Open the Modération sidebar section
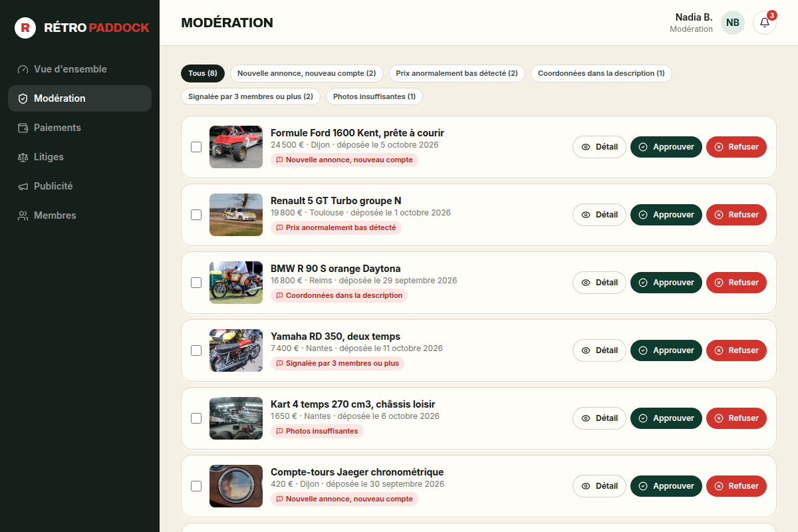This screenshot has height=532, width=798. [80, 98]
